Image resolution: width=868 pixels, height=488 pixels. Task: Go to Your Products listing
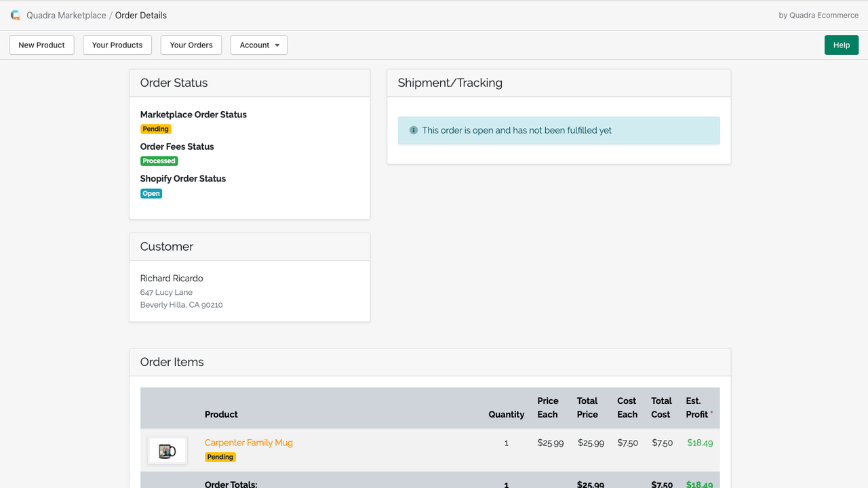tap(117, 45)
